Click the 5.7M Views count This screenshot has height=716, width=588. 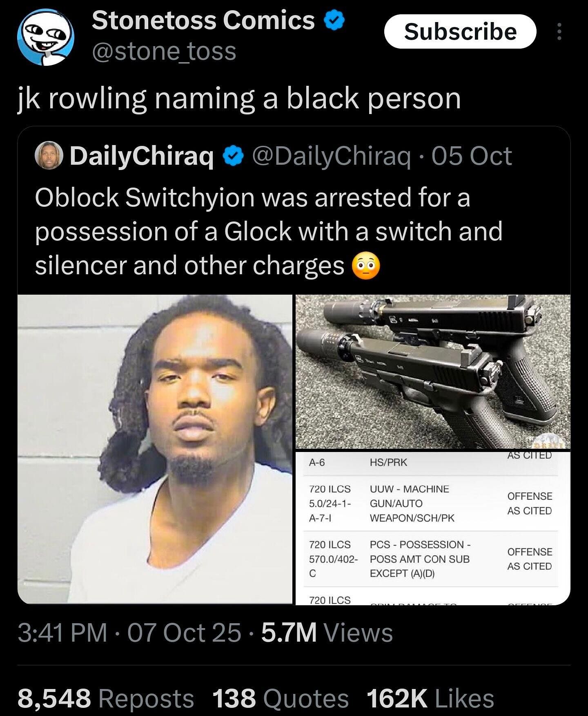click(327, 633)
